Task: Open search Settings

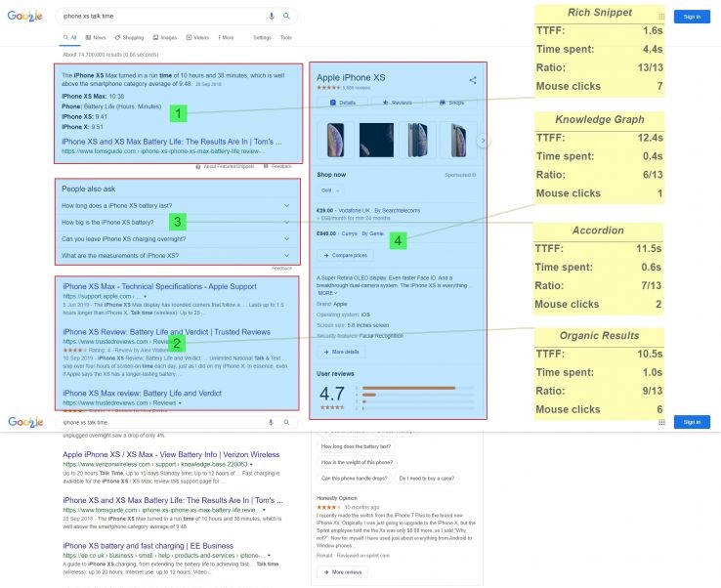Action: pos(262,38)
